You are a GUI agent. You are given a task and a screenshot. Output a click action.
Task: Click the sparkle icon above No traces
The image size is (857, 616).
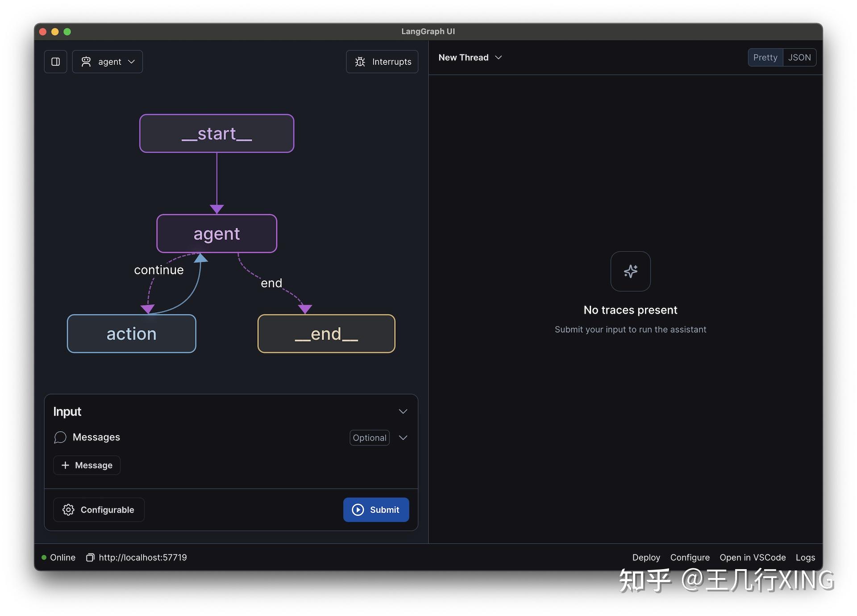[630, 271]
